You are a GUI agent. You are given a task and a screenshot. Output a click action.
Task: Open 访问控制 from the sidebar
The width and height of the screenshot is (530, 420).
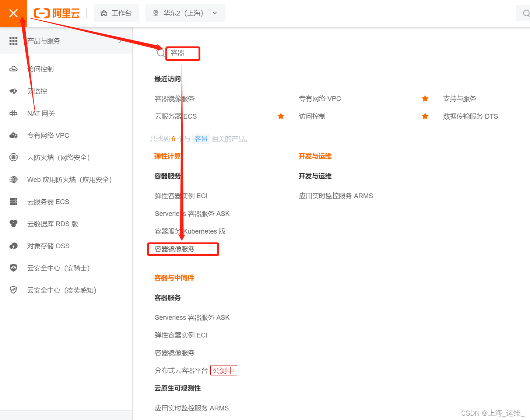41,69
